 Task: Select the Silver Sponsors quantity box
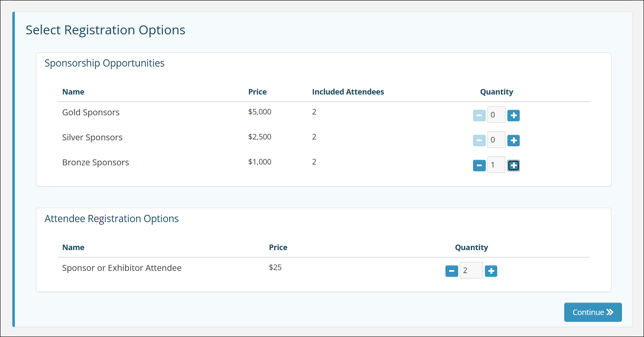(x=496, y=140)
